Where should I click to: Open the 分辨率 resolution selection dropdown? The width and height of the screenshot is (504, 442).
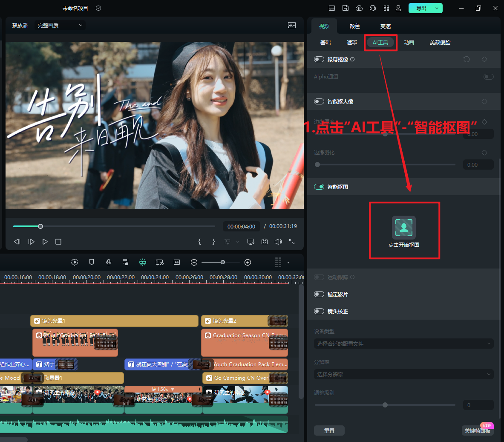[x=403, y=374]
